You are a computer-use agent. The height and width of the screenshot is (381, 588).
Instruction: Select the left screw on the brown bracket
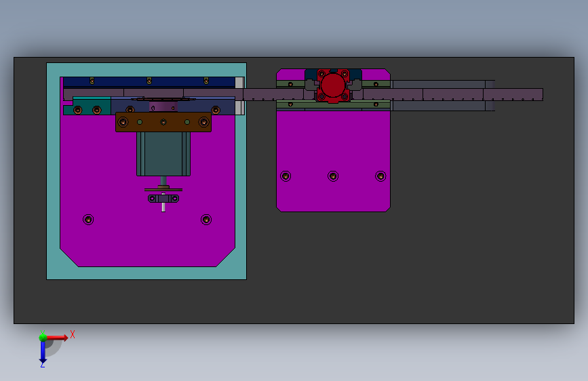pyautogui.click(x=123, y=122)
